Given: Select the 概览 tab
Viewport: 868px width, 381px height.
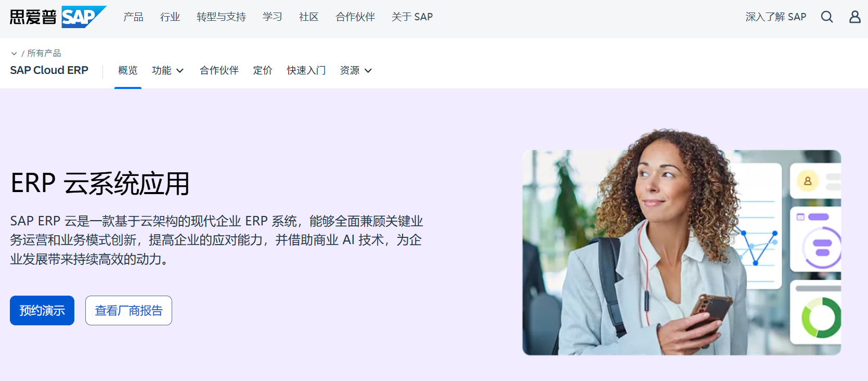Looking at the screenshot, I should tap(128, 70).
